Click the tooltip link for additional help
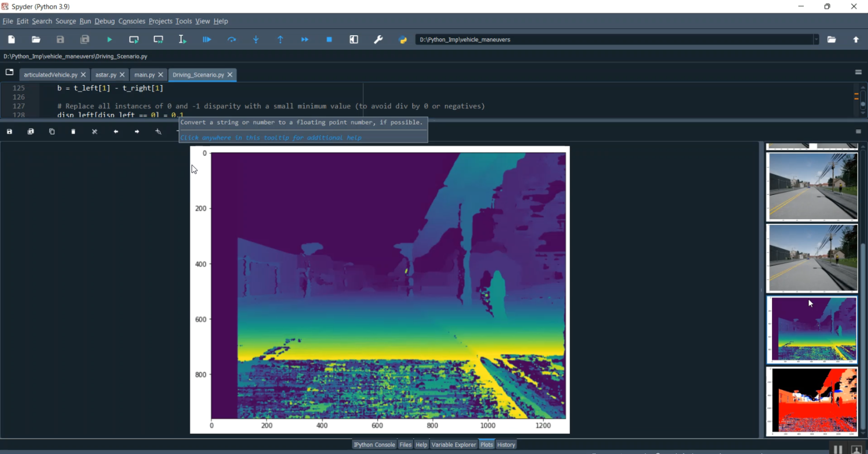Image resolution: width=868 pixels, height=454 pixels. tap(271, 138)
